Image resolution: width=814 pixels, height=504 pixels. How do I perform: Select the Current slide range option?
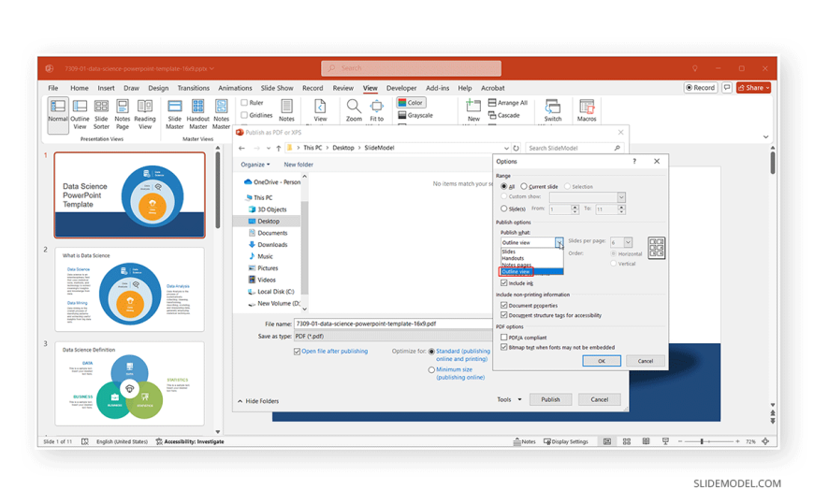pyautogui.click(x=524, y=186)
